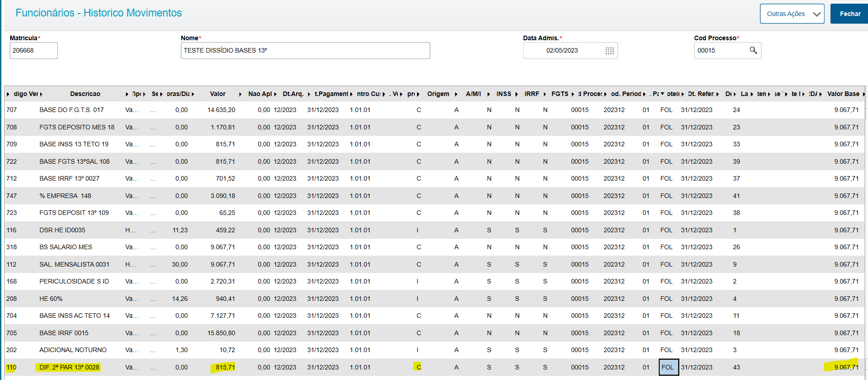Select the PERICULOSIDADE S ID row
The image size is (868, 380).
(x=434, y=281)
